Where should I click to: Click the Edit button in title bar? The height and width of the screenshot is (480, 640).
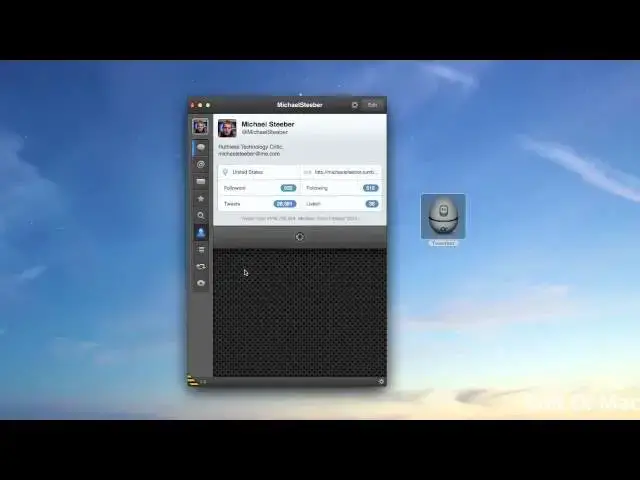(372, 105)
